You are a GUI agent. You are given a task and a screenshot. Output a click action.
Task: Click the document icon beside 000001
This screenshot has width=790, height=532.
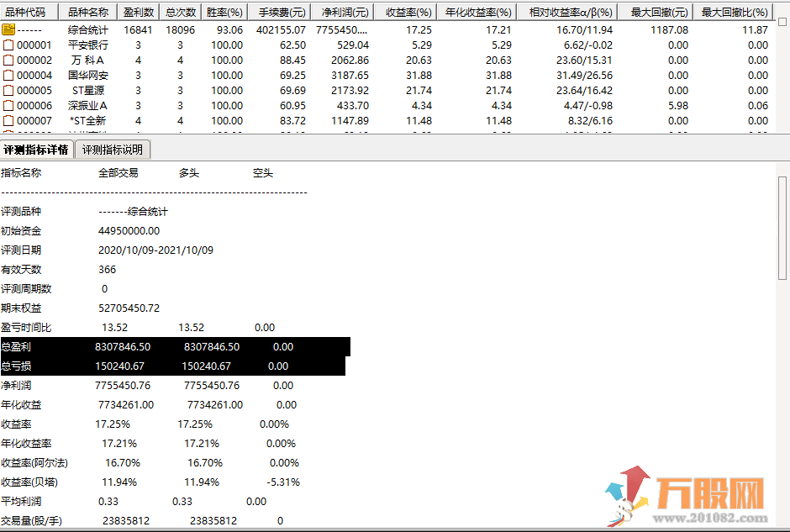[x=8, y=45]
